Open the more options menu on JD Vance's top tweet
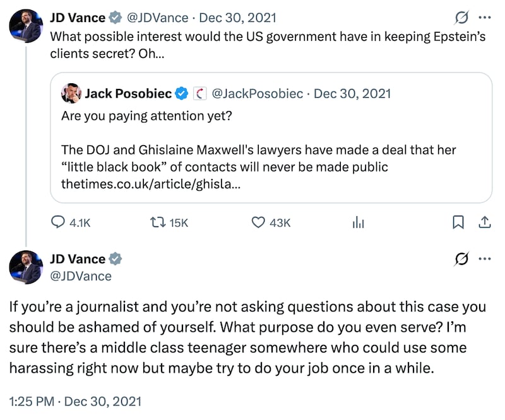The height and width of the screenshot is (420, 505). click(485, 16)
